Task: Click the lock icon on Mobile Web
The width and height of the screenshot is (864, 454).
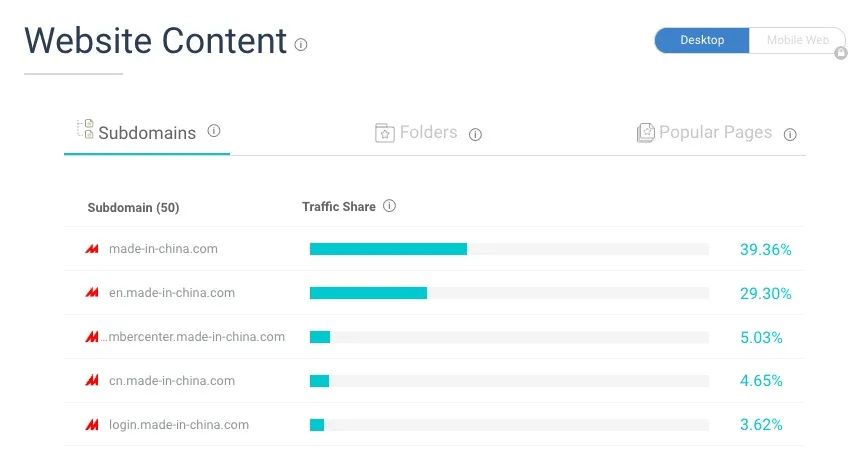Action: 840,53
